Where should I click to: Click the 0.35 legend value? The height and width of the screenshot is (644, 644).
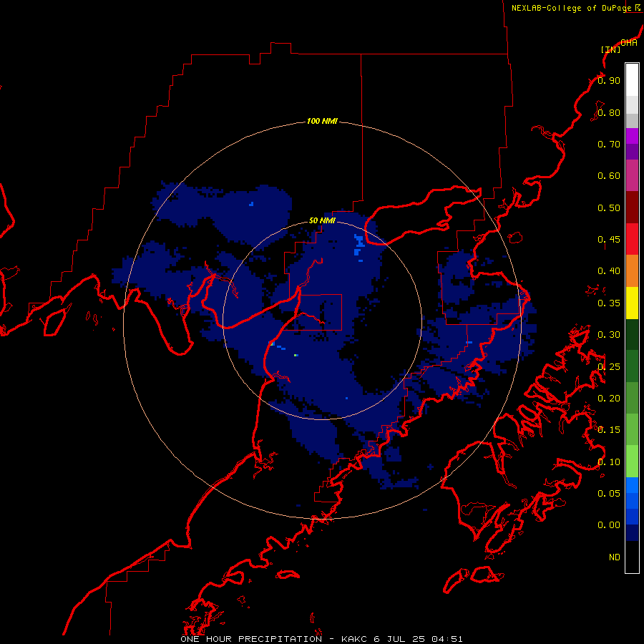tap(609, 303)
